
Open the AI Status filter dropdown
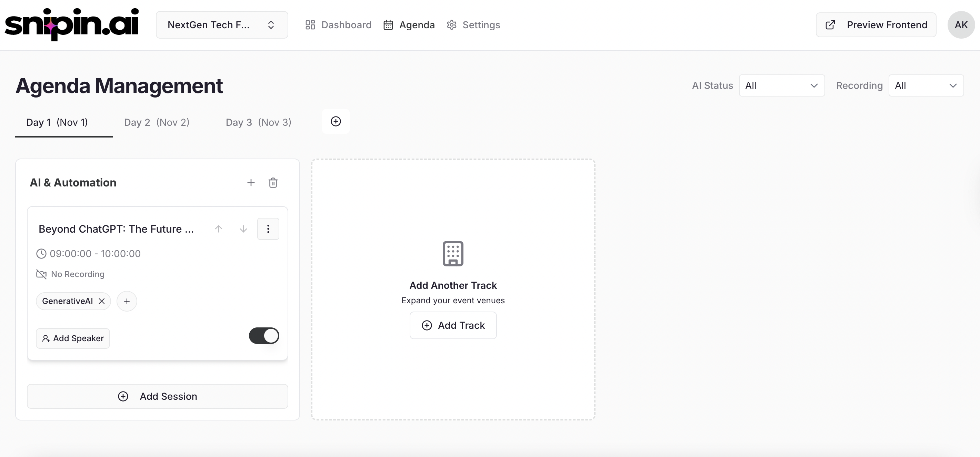(781, 85)
